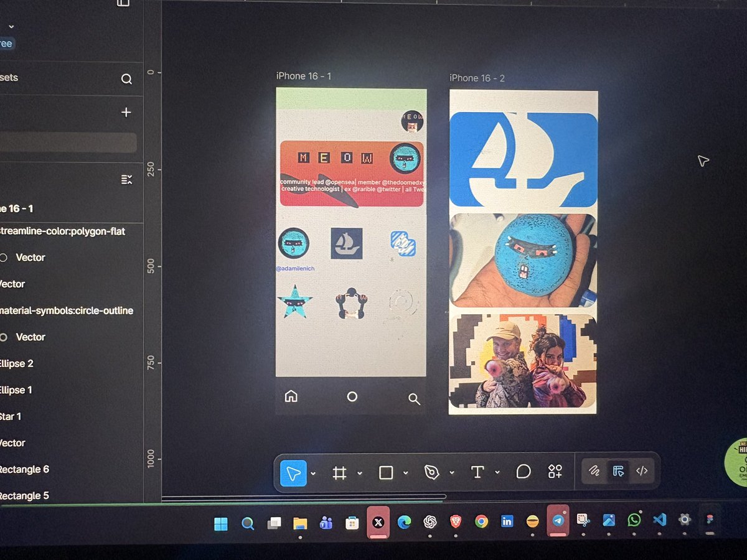Select the Comment tool
The image size is (747, 560).
(x=524, y=472)
